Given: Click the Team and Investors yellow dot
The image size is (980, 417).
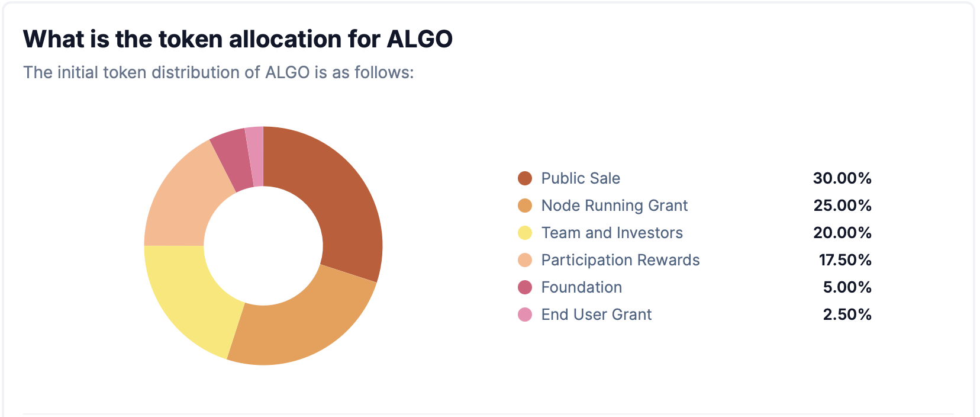Looking at the screenshot, I should pos(525,233).
